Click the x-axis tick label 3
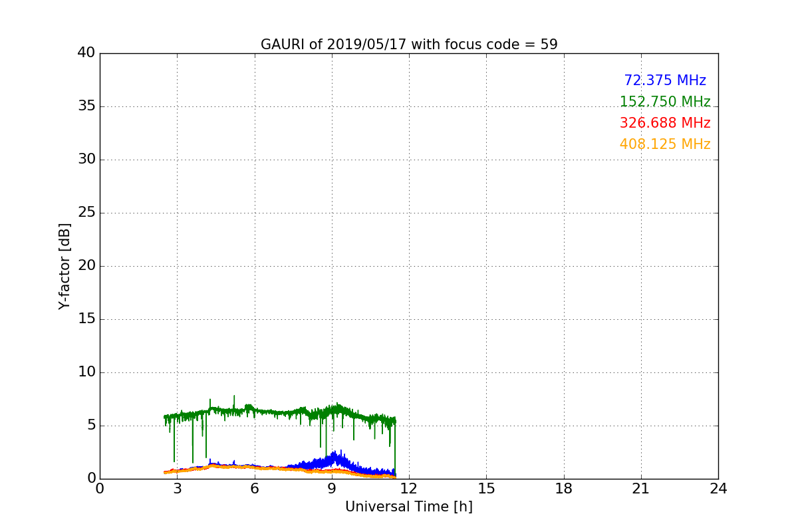The width and height of the screenshot is (798, 532). click(x=177, y=489)
